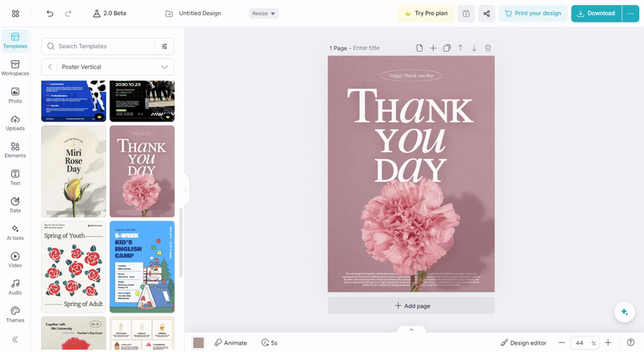Select the pink carnation image on canvas
This screenshot has height=352, width=644.
411,230
